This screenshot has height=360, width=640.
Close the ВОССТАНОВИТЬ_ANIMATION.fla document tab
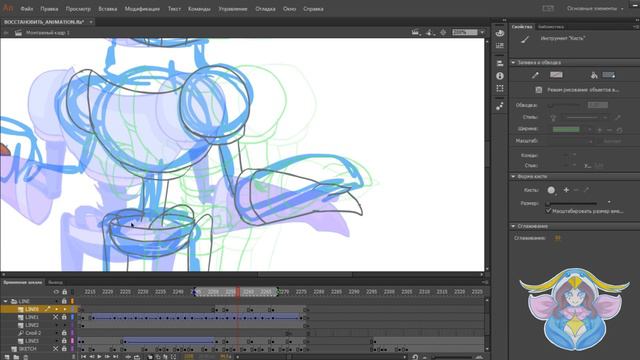point(91,22)
